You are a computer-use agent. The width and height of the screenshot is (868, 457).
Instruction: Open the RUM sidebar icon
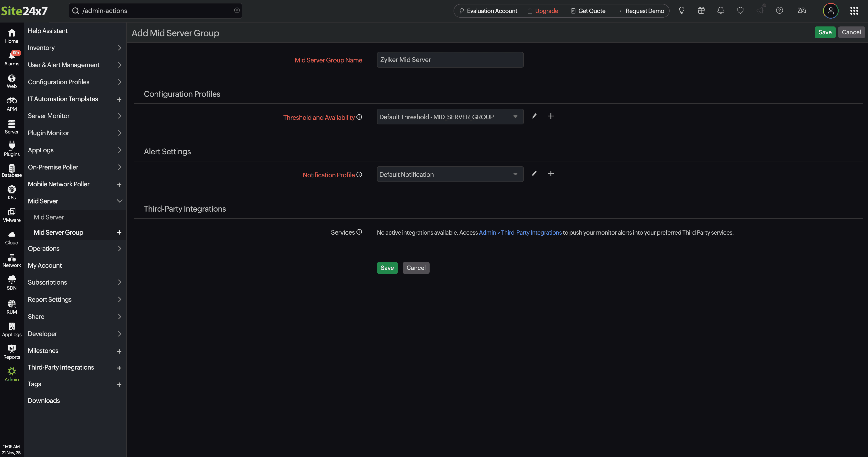12,307
